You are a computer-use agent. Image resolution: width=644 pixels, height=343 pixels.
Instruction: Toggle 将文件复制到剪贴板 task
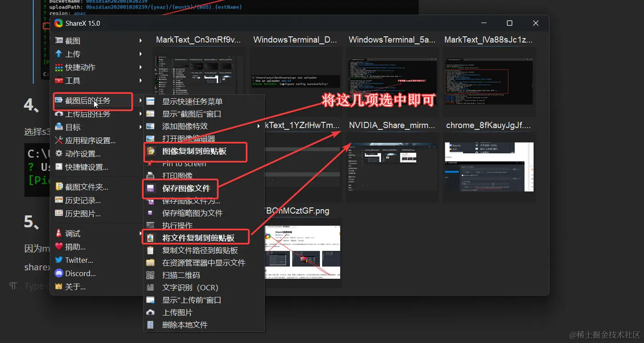pos(204,238)
